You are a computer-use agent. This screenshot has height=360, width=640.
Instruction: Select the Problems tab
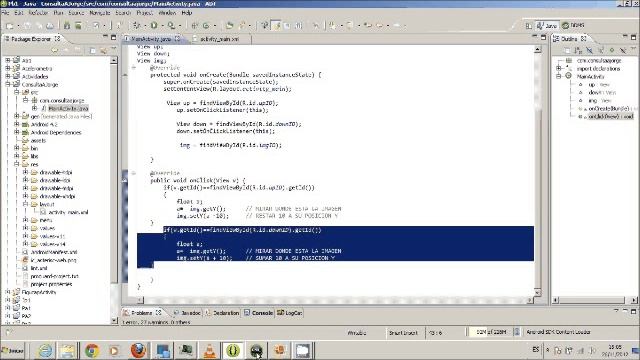142,313
